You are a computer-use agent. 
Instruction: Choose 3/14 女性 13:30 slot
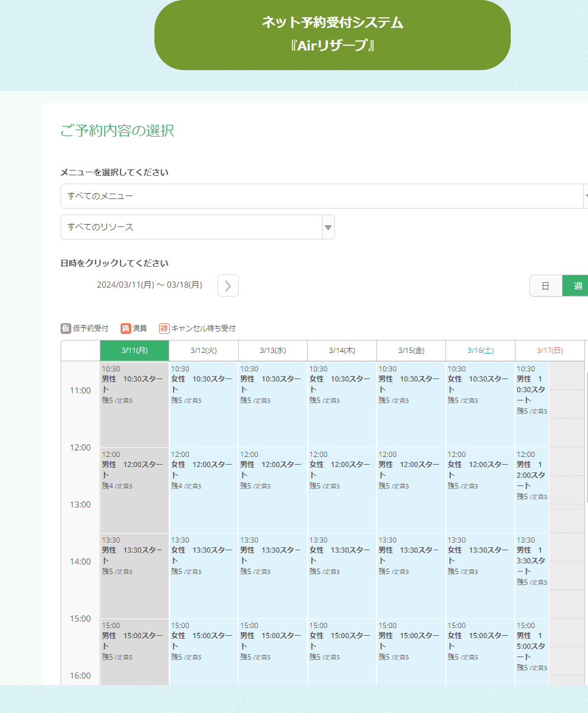(x=342, y=575)
